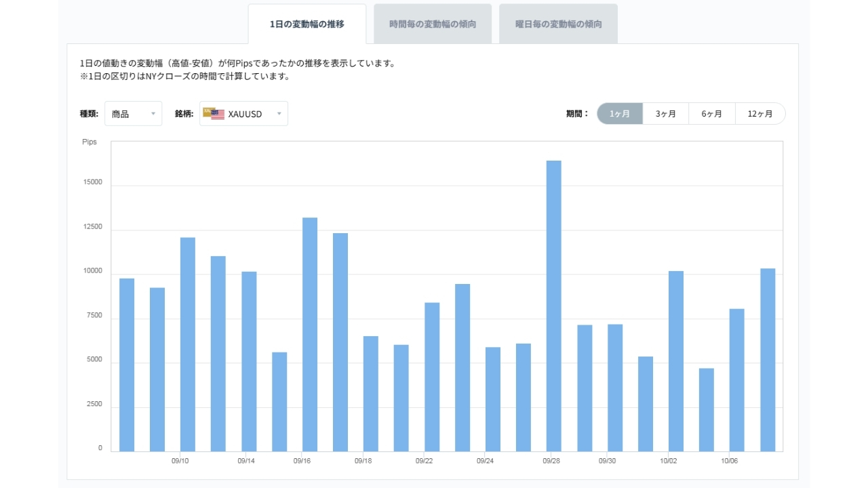The width and height of the screenshot is (868, 488).
Task: Select the 09/10 date label
Action: pyautogui.click(x=180, y=461)
